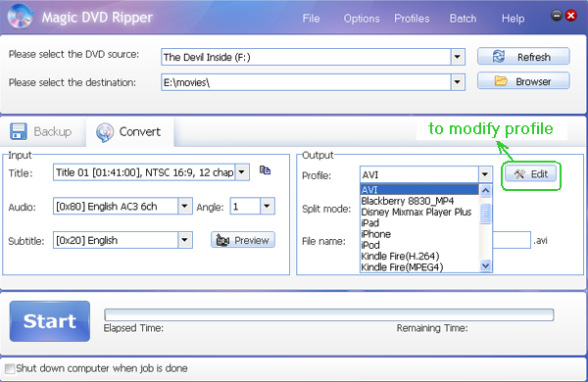Open the Options menu
This screenshot has height=382, width=588.
click(x=362, y=19)
